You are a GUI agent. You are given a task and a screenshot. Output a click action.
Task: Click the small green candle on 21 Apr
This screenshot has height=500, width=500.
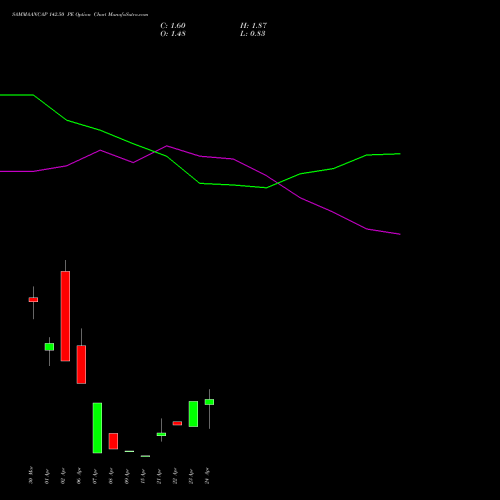(161, 434)
